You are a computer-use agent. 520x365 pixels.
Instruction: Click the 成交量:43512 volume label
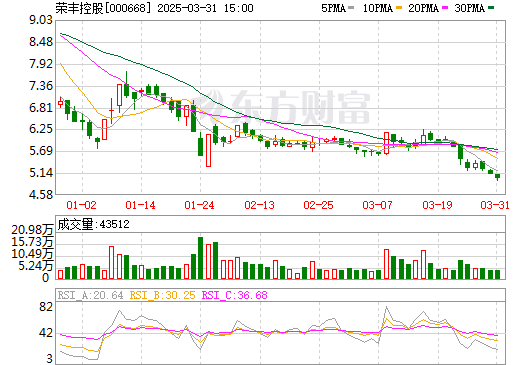tap(93, 224)
